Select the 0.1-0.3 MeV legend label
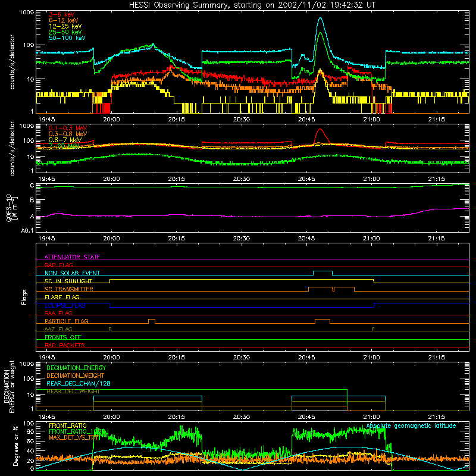This screenshot has height=476, width=476. pos(68,128)
